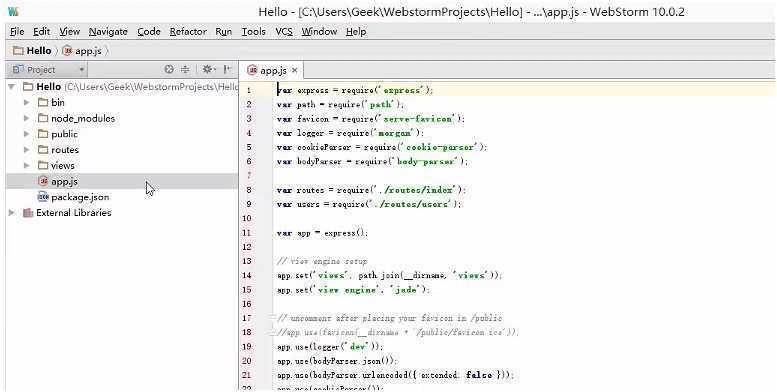
Task: Click the JS icon on the app.js tab
Action: (253, 70)
